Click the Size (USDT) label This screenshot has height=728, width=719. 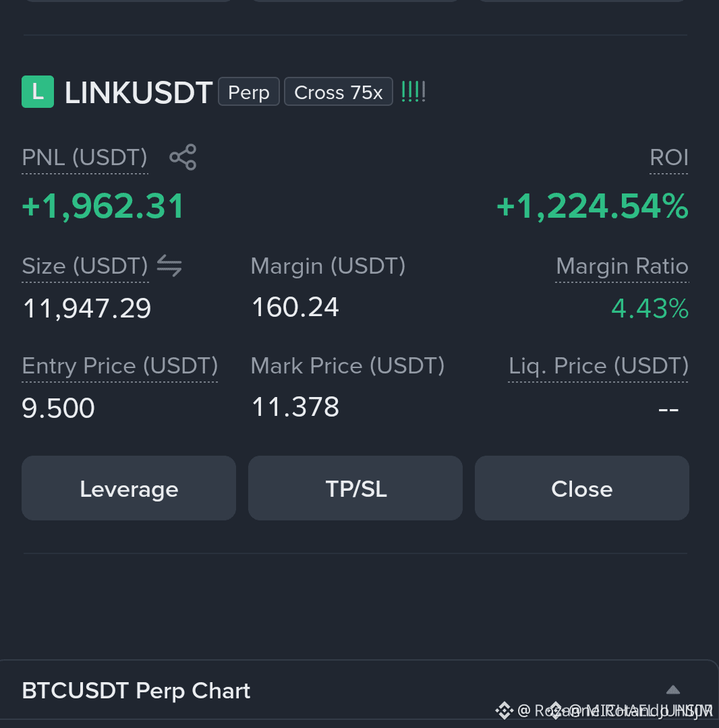tap(85, 266)
